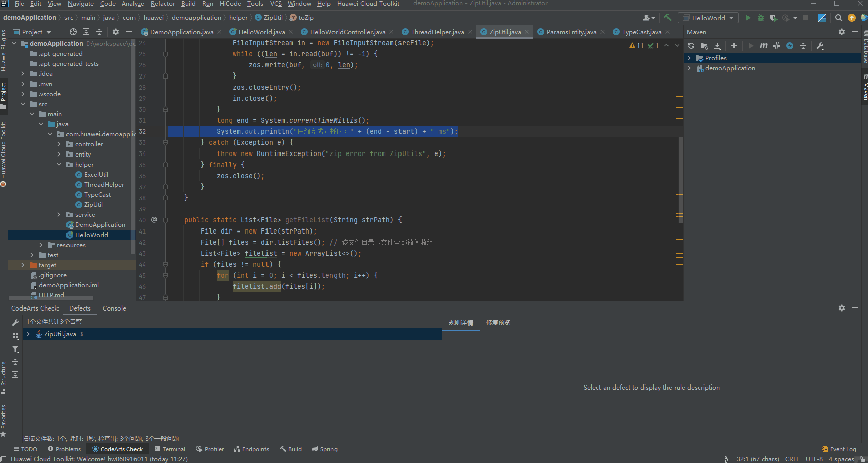Toggle the Structure tool window stripe

(4, 377)
